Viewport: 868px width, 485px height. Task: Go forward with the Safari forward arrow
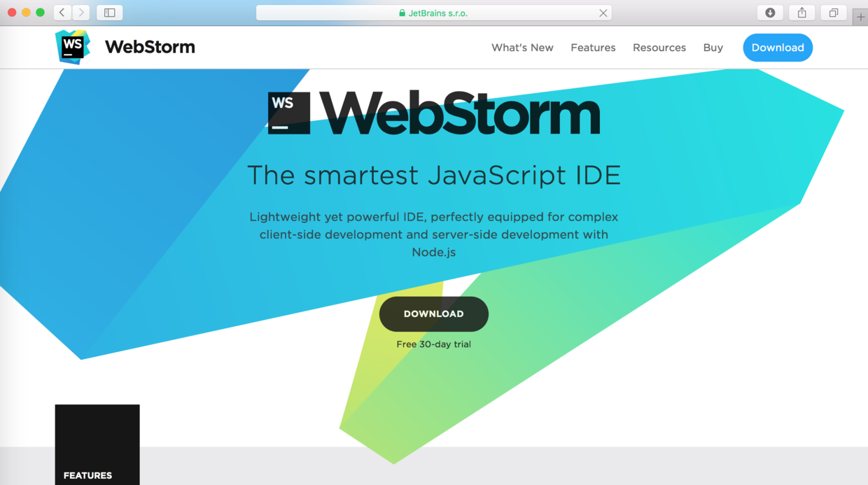tap(81, 13)
